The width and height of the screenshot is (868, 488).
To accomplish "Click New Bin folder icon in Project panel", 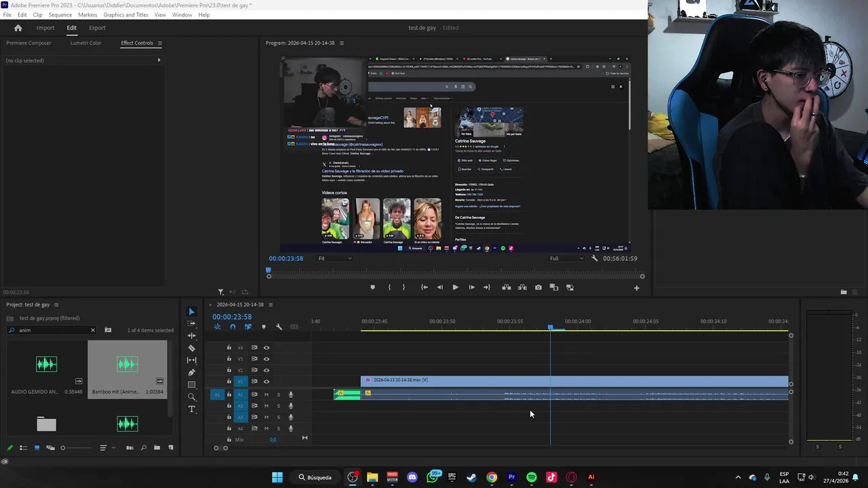I will (157, 447).
